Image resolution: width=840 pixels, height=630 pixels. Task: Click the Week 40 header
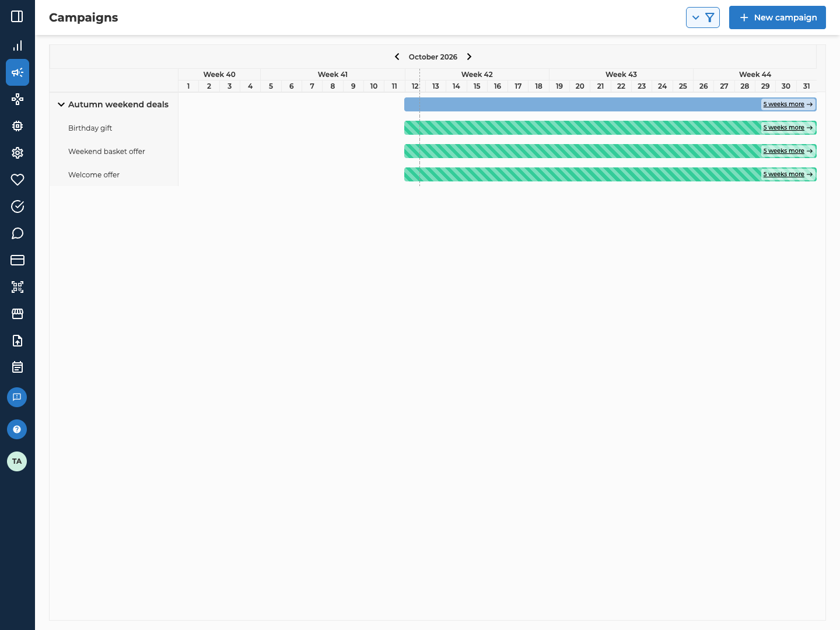tap(219, 74)
